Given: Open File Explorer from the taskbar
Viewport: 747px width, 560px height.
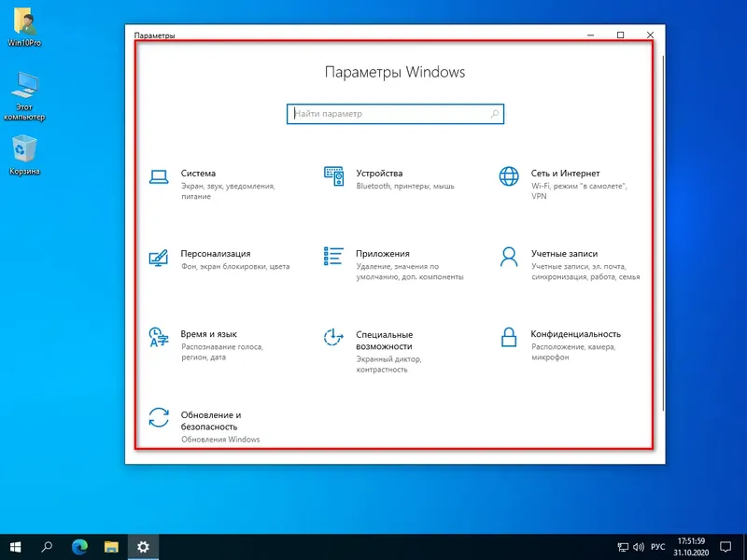Looking at the screenshot, I should pyautogui.click(x=111, y=547).
